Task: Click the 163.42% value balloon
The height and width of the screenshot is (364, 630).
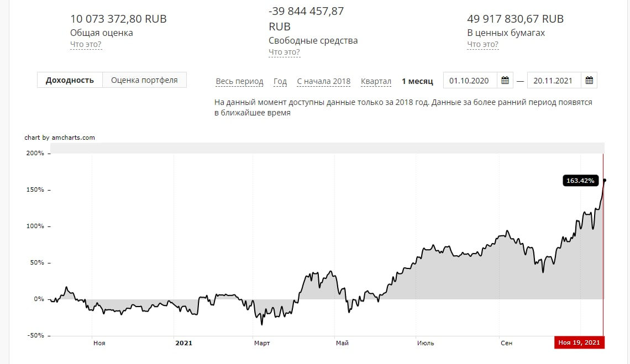Action: click(x=580, y=180)
